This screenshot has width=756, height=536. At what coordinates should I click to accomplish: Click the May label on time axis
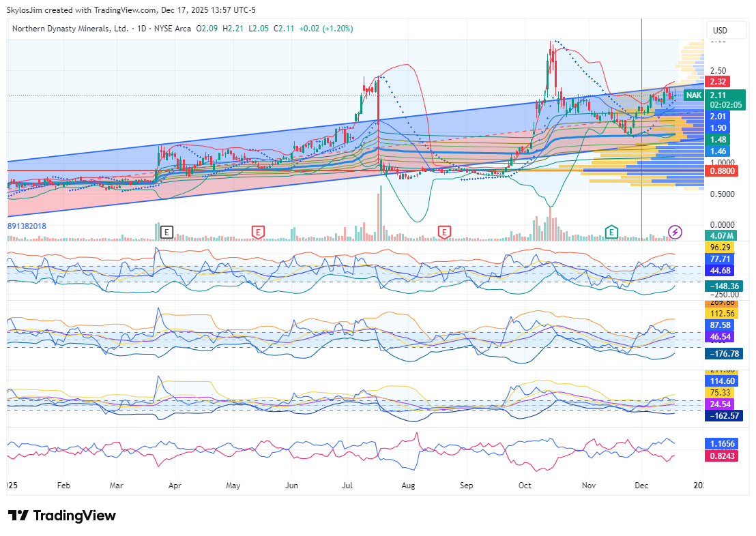point(233,486)
